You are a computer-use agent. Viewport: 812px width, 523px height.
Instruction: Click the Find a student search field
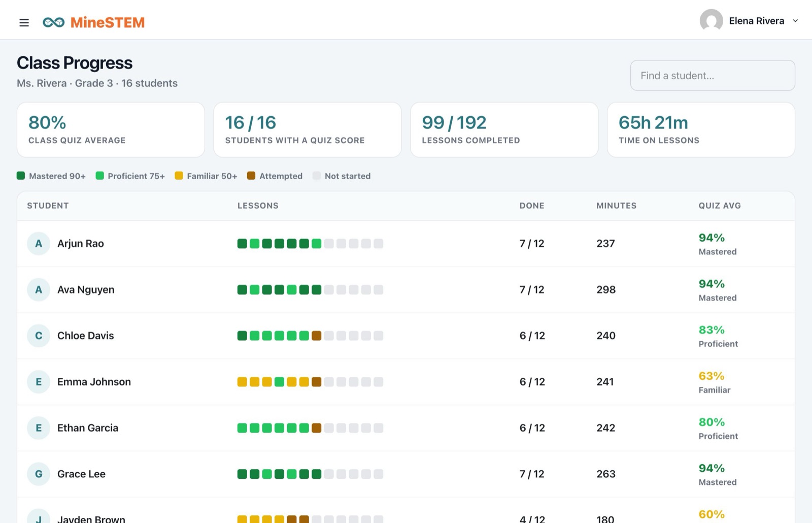pyautogui.click(x=713, y=76)
